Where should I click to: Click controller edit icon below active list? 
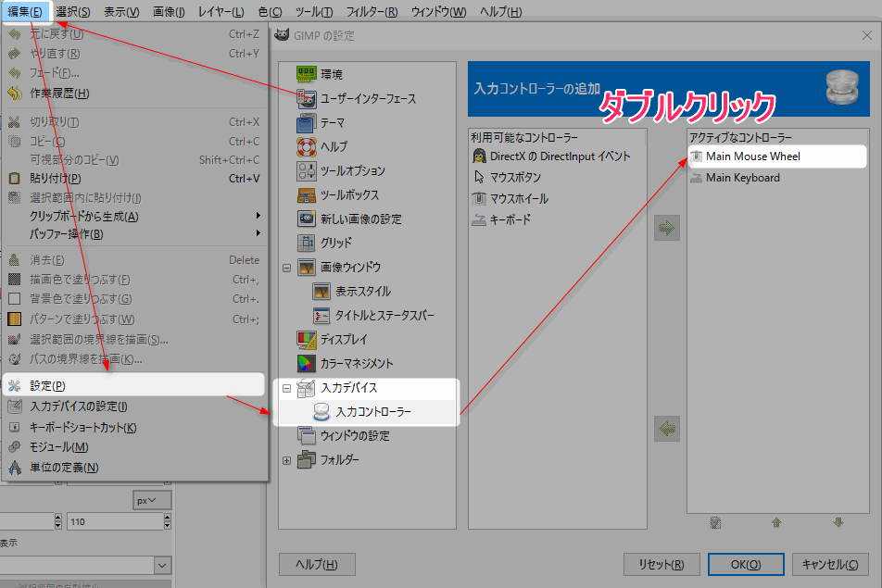click(715, 523)
